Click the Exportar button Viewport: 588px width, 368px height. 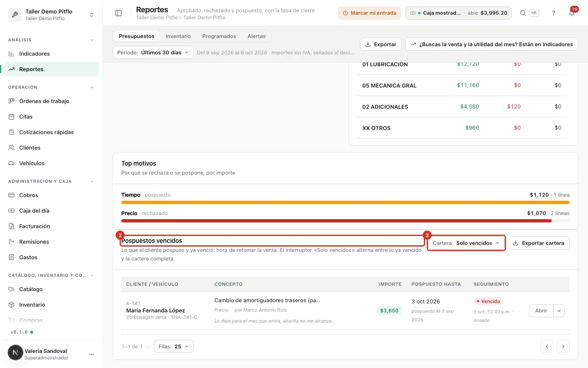(x=381, y=44)
